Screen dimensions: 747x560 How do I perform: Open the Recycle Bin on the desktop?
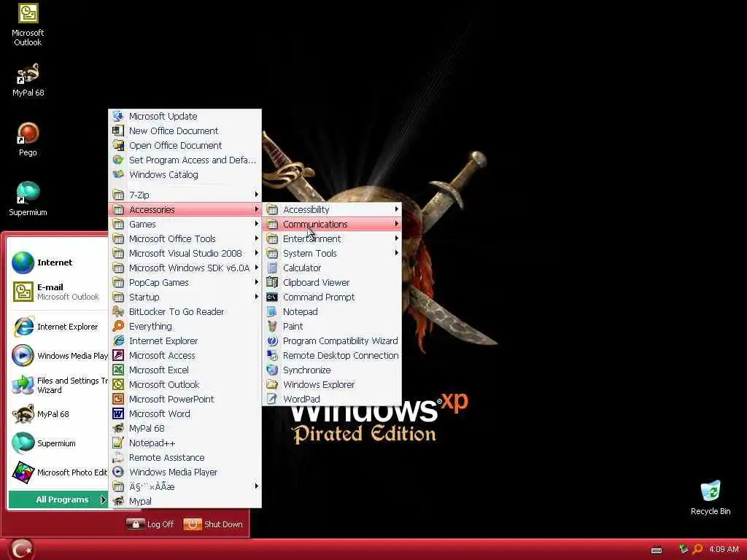pos(711,497)
